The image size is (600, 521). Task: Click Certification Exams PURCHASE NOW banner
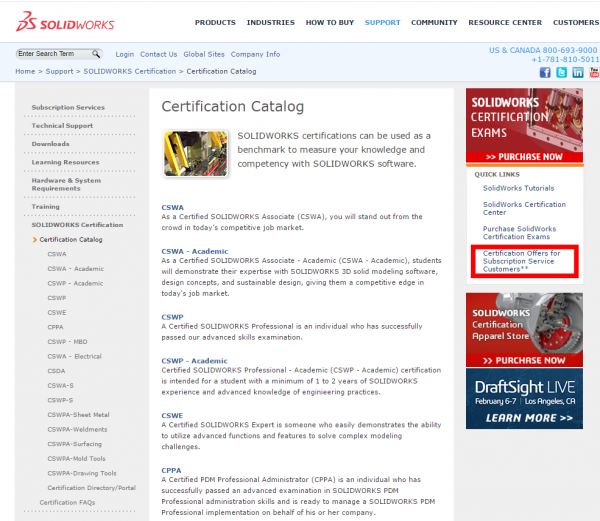coord(524,125)
